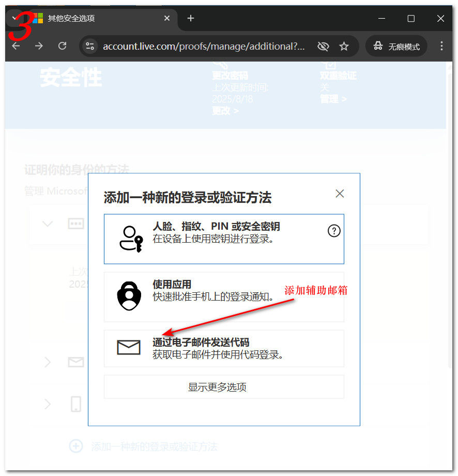Click the 无痕模式 incognito indicator
Screen dimensions: 458x476
click(x=396, y=46)
